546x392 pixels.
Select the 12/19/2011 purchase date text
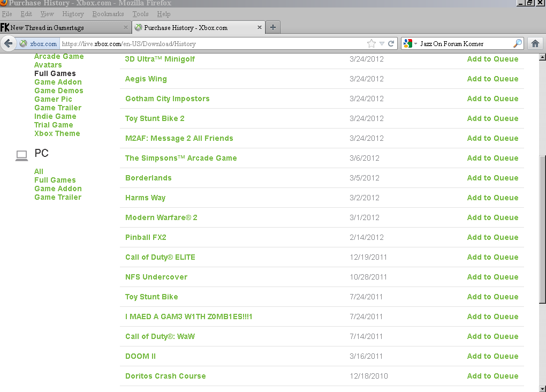click(368, 257)
